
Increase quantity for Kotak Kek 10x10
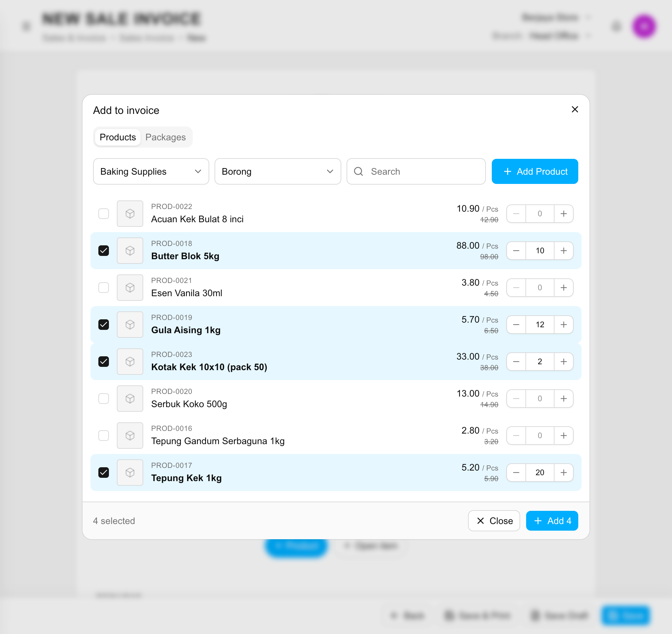[x=563, y=362]
